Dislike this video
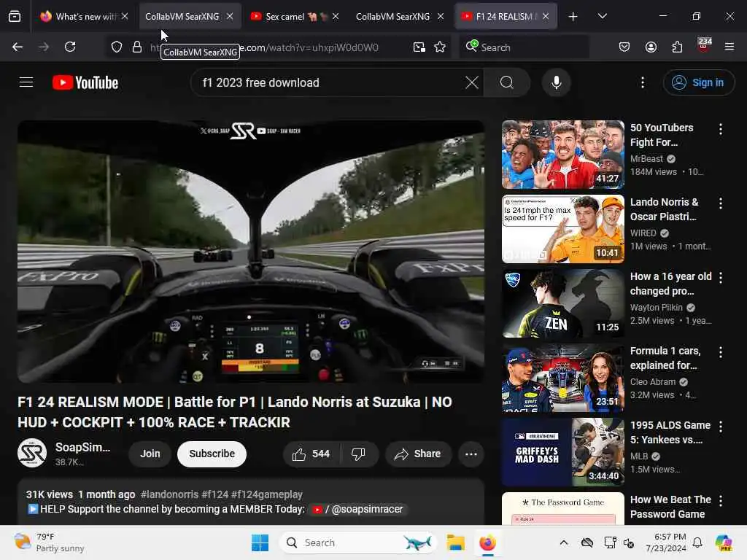This screenshot has width=747, height=560. [359, 454]
